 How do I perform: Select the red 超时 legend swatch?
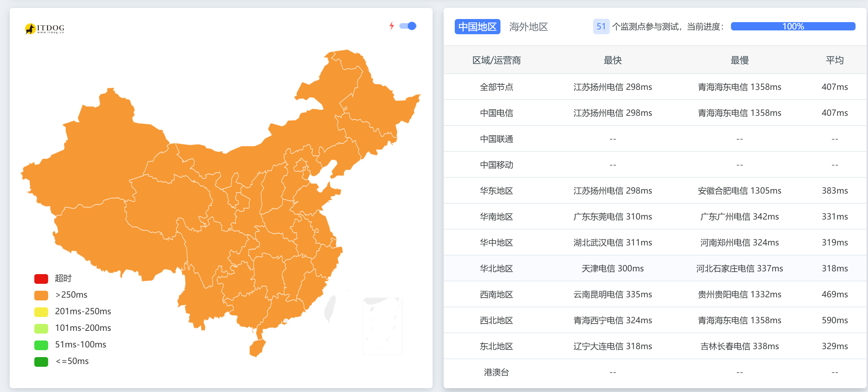(x=41, y=278)
